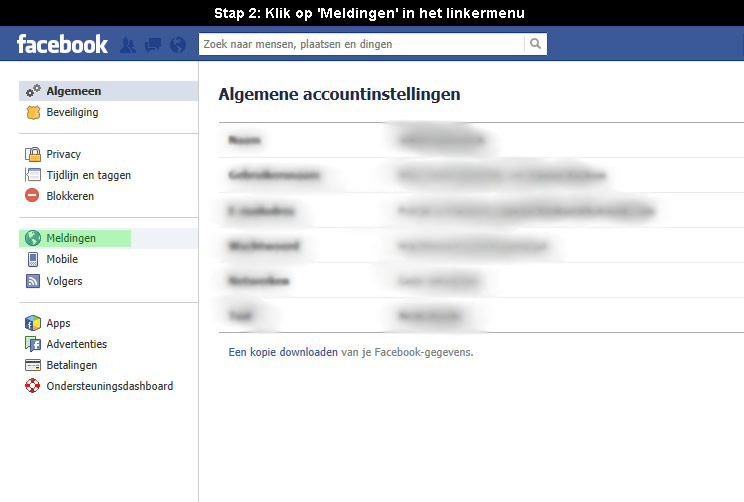This screenshot has width=744, height=502.
Task: Open Volgers settings
Action: 64,281
